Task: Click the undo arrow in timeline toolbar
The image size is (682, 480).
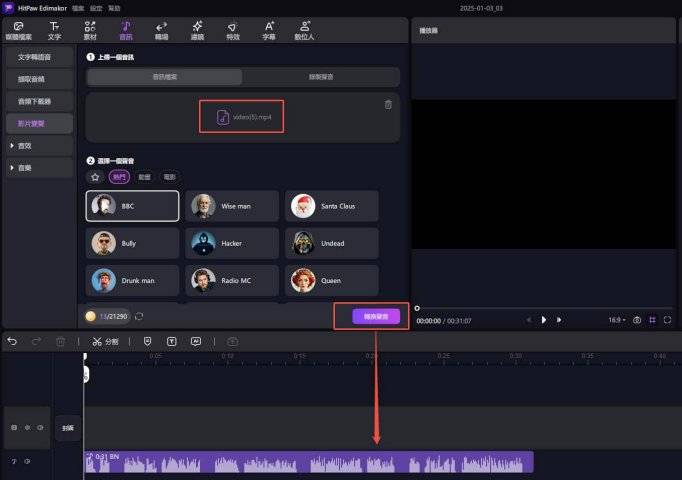Action: click(x=12, y=341)
